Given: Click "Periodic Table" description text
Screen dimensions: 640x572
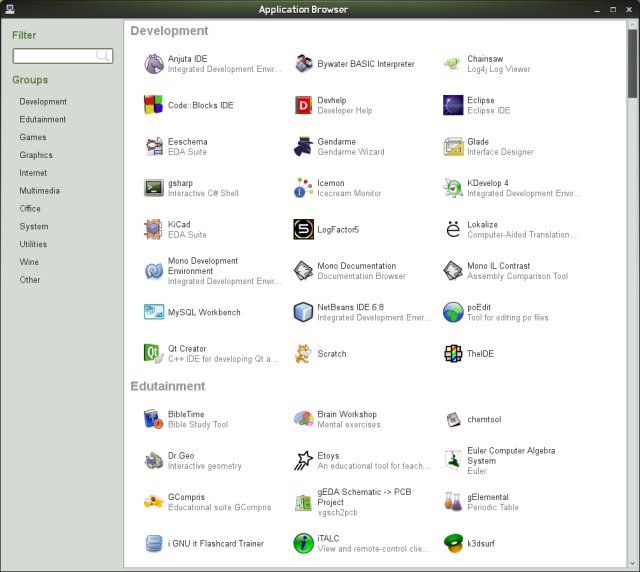Looking at the screenshot, I should (x=493, y=507).
